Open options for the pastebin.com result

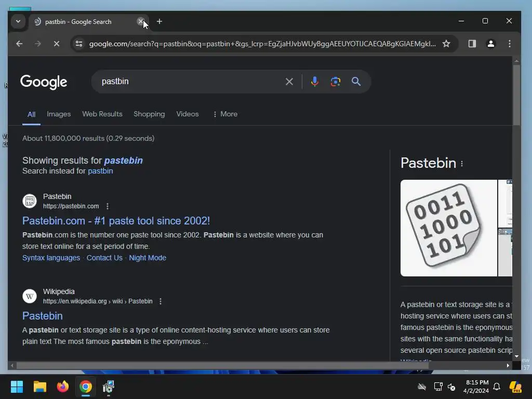108,206
